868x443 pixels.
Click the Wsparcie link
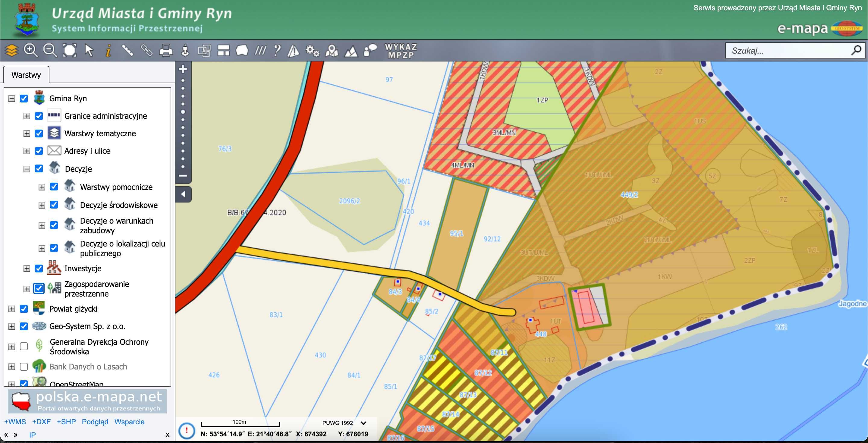(x=129, y=422)
